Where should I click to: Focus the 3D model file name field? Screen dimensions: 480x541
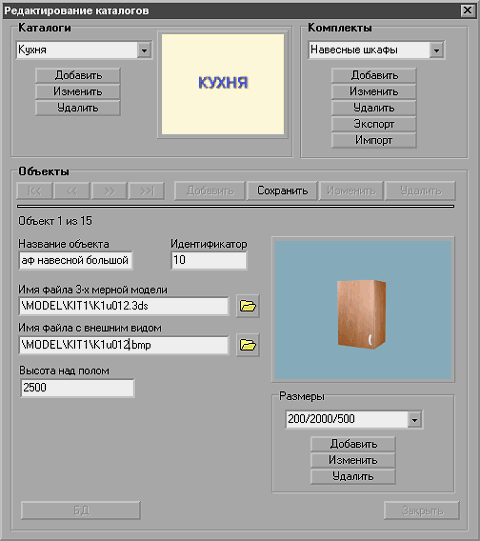124,306
